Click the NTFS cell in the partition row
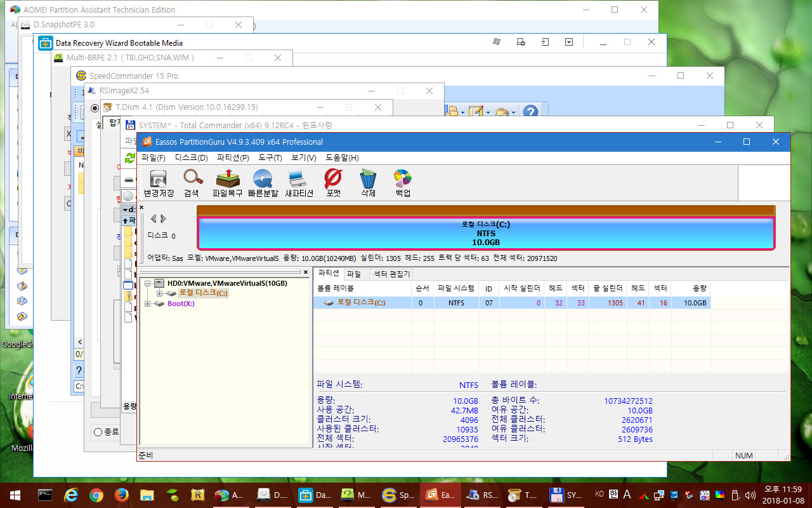Screen dimensions: 812x508 point(456,303)
